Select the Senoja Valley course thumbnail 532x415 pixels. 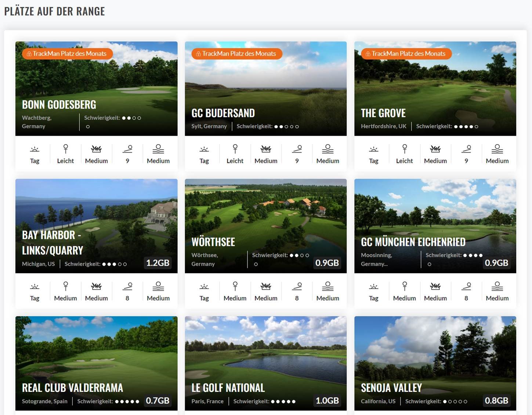click(435, 363)
